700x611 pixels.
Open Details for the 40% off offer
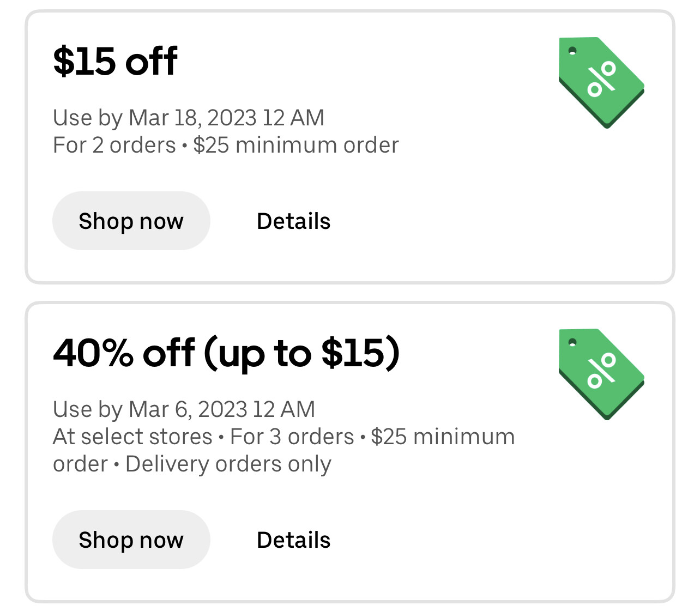(x=293, y=540)
